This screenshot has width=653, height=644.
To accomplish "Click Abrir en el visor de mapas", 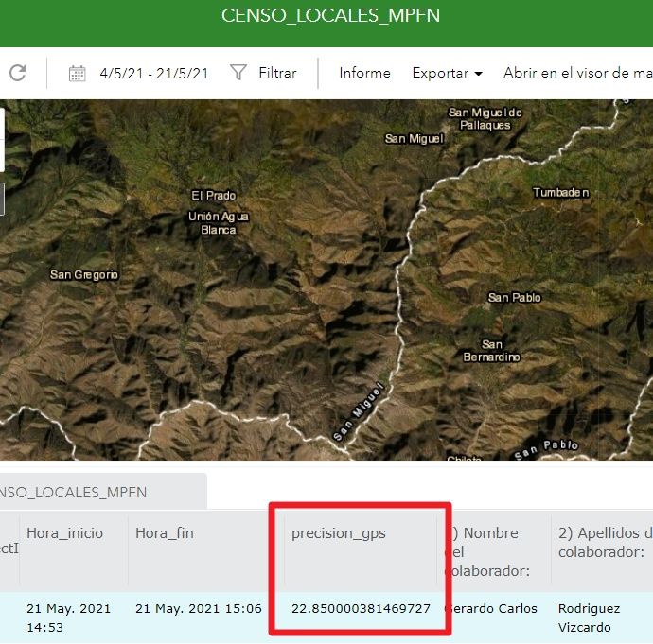I will tap(578, 73).
